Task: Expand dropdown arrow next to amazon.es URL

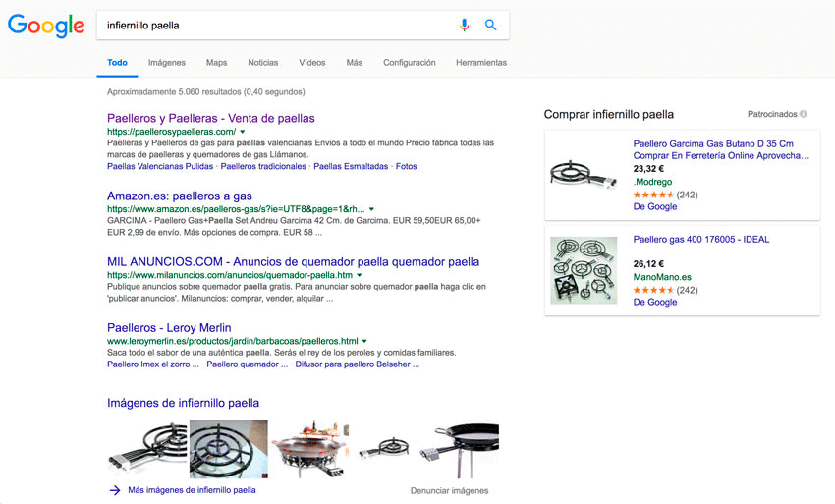Action: [371, 209]
